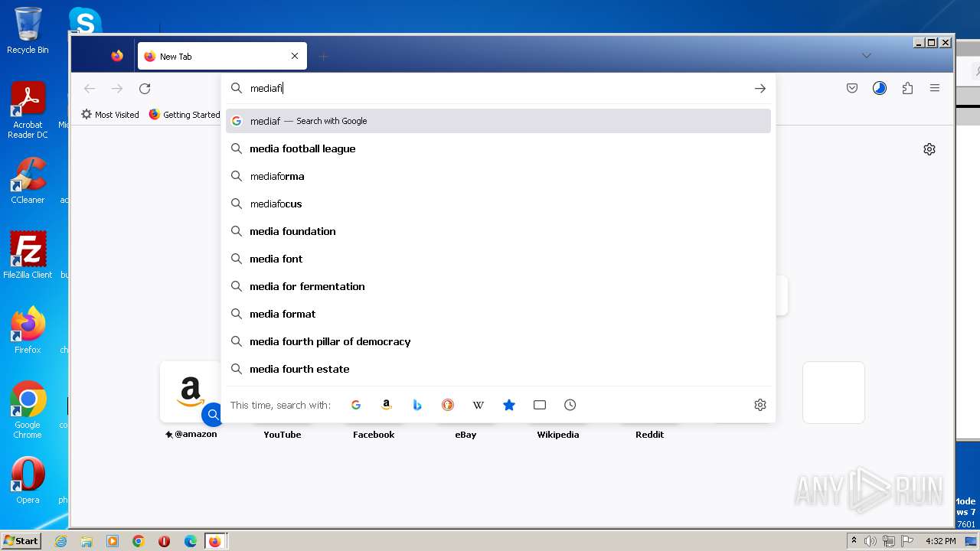Click the volume icon in system tray
The height and width of the screenshot is (551, 980).
(871, 541)
